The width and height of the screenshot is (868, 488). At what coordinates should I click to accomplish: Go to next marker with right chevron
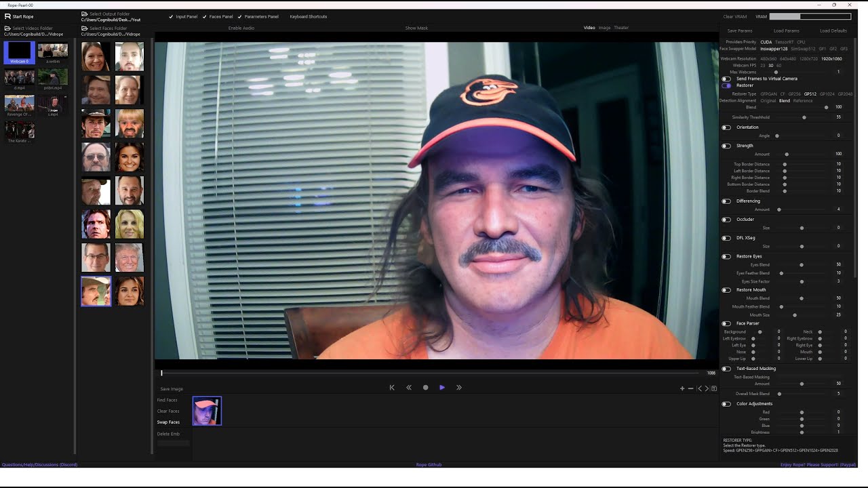tap(707, 388)
